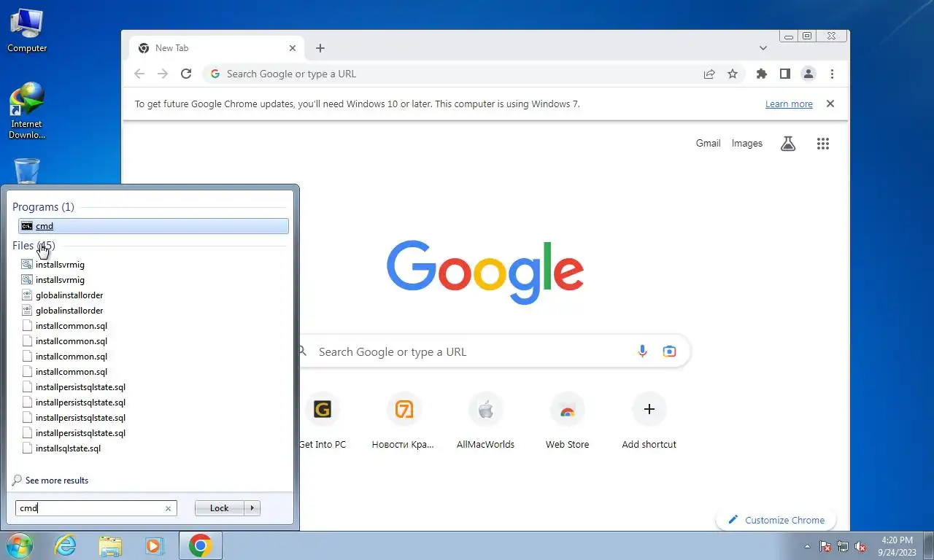The image size is (934, 560).
Task: Click the Lock button
Action: 220,508
